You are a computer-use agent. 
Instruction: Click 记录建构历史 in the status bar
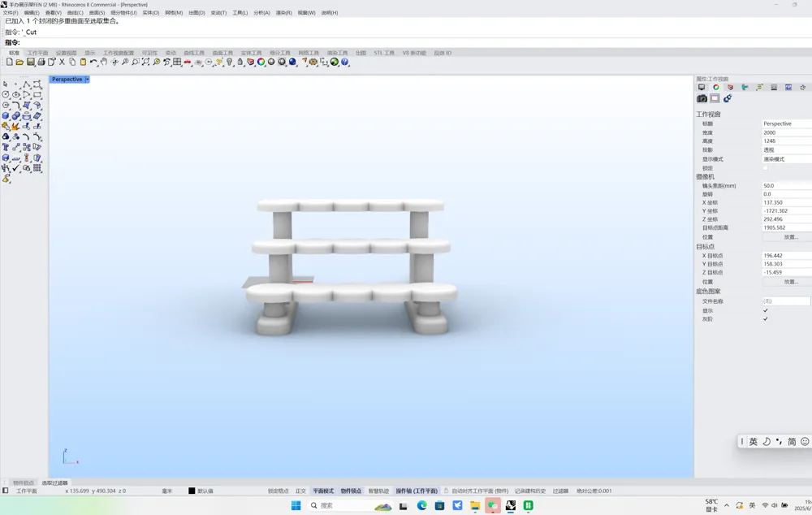(529, 491)
